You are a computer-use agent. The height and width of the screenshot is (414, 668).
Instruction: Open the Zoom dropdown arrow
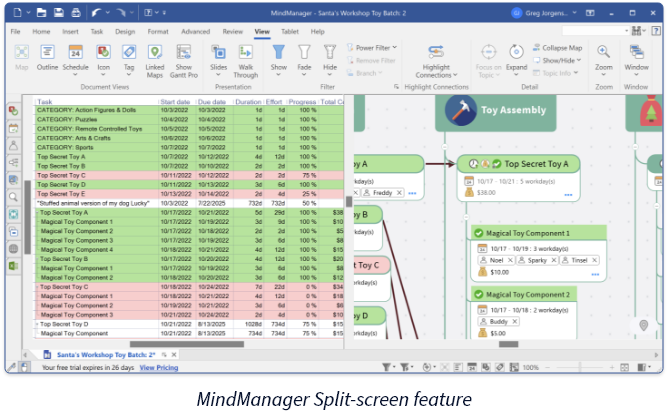(604, 75)
